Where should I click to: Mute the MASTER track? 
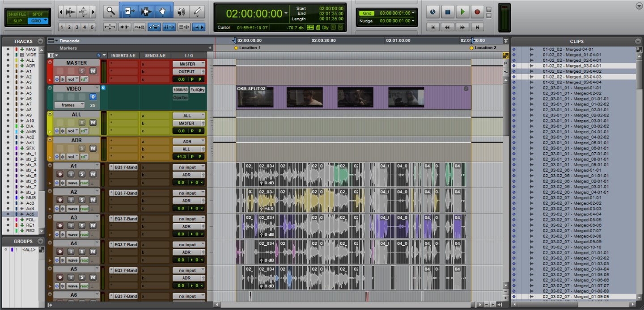pyautogui.click(x=93, y=71)
